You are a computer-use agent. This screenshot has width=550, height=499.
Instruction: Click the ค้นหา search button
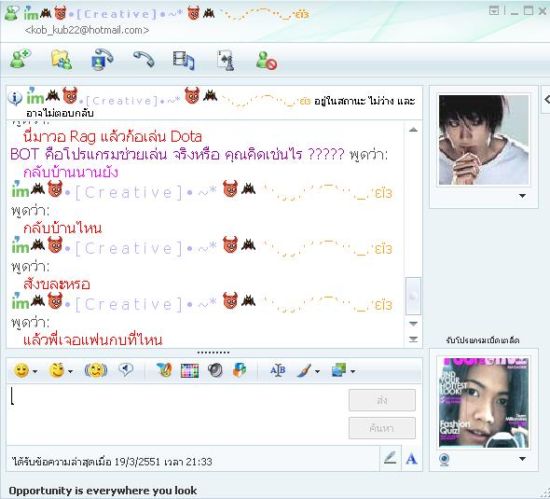(382, 428)
